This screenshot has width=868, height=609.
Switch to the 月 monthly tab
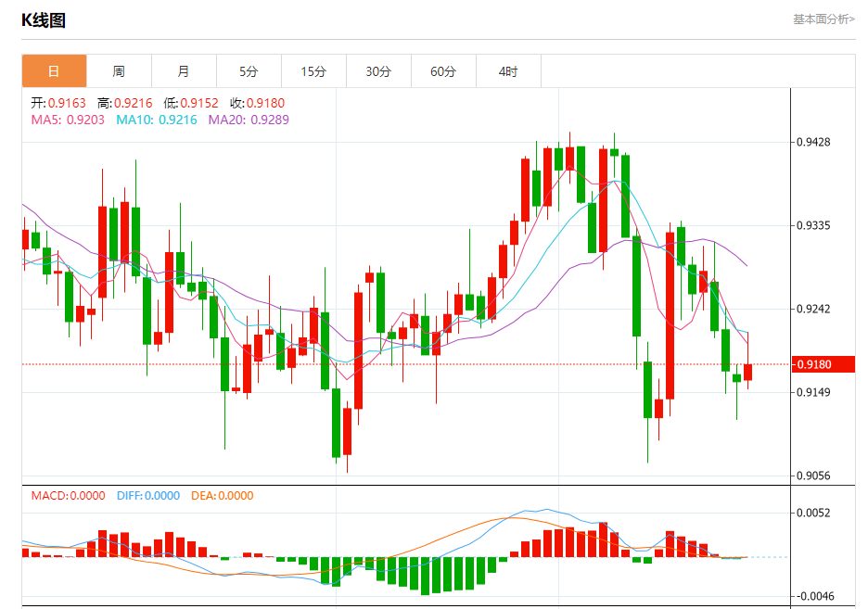coord(184,70)
